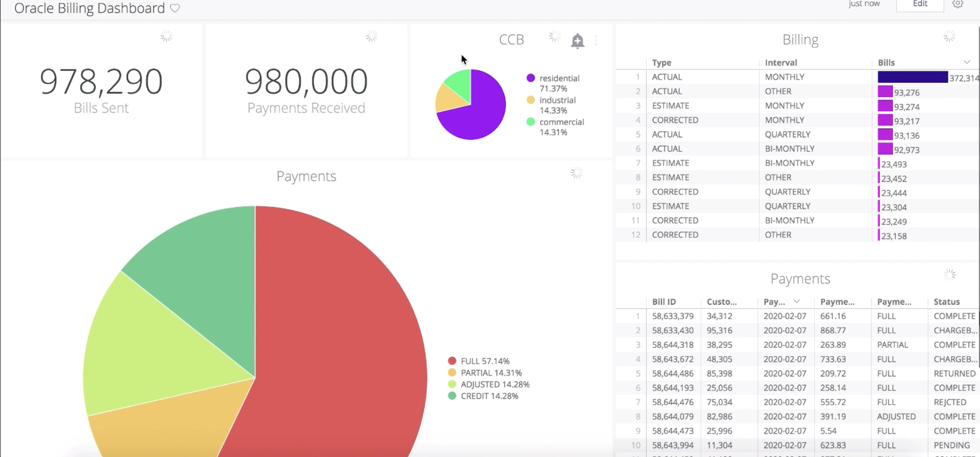Select BI-MONTHLY interval in Billing row 7
This screenshot has height=457, width=980.
pos(789,163)
